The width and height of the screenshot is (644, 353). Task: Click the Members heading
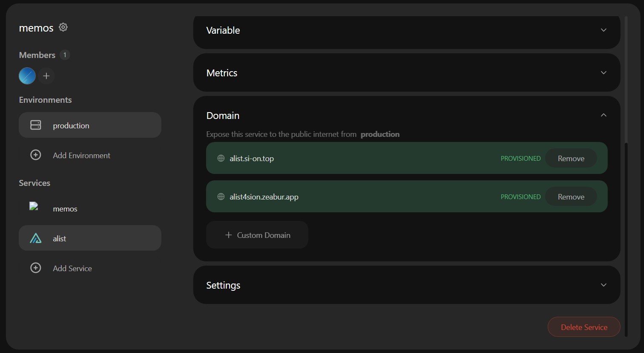pyautogui.click(x=37, y=55)
